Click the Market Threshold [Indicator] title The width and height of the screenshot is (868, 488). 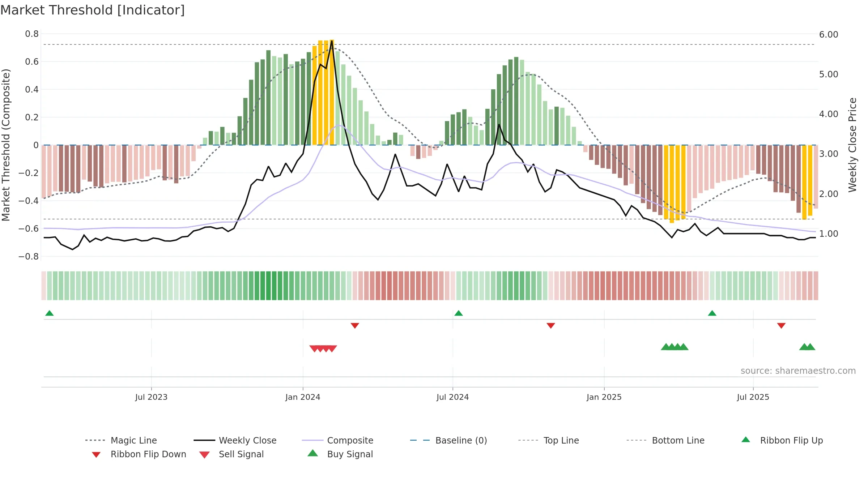pos(93,10)
